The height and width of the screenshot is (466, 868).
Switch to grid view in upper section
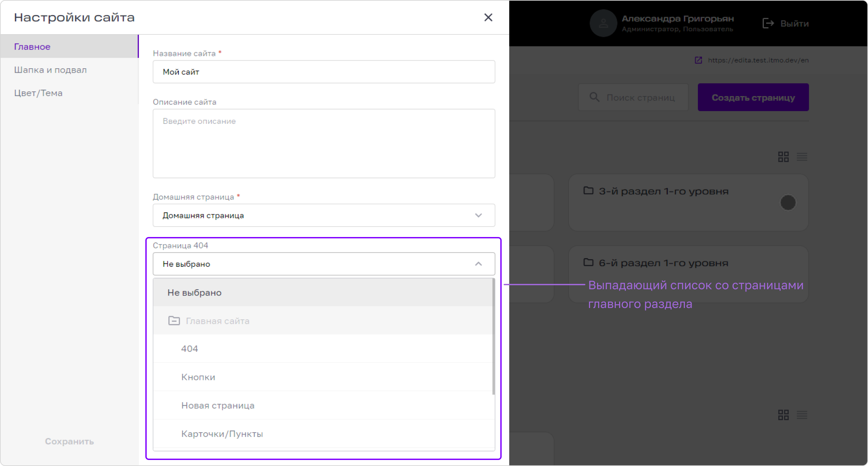coord(783,157)
